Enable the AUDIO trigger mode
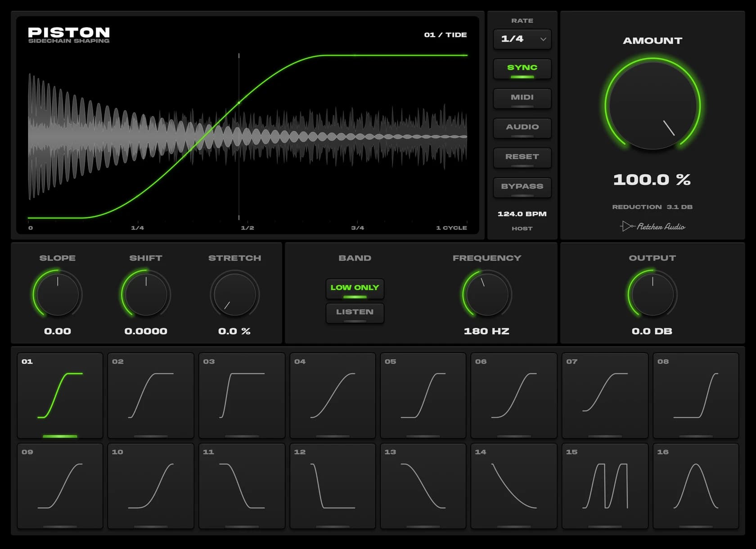The height and width of the screenshot is (549, 756). coord(522,128)
